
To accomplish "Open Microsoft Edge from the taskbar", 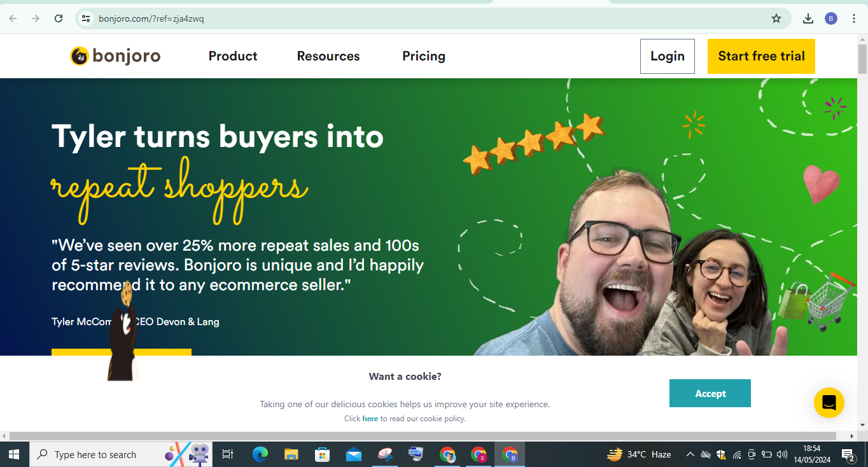I will coord(260,454).
